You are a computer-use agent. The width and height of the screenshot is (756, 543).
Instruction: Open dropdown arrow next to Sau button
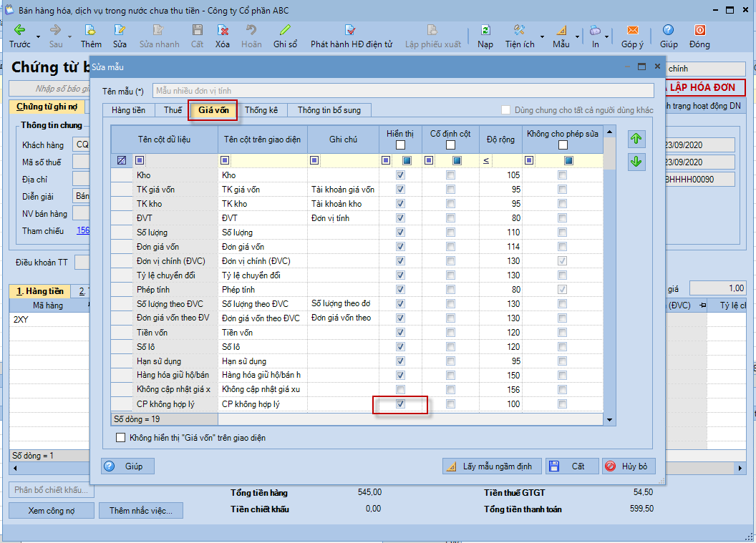pos(69,36)
